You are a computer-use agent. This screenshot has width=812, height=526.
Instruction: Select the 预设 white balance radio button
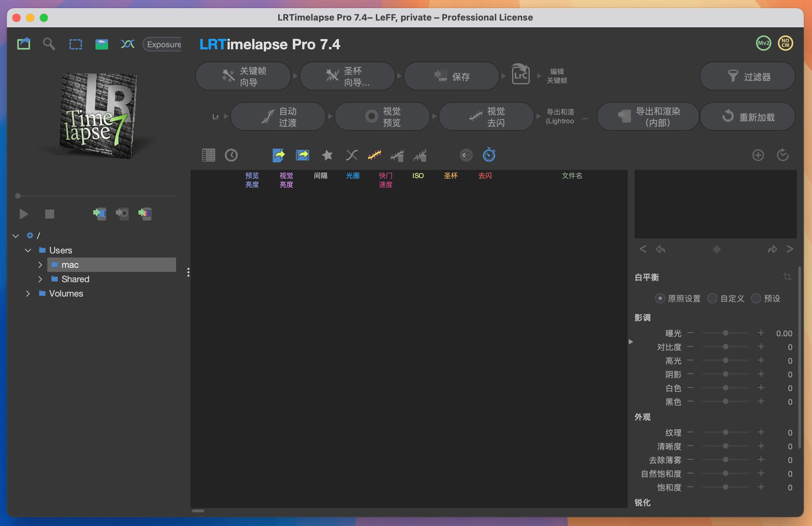[756, 298]
